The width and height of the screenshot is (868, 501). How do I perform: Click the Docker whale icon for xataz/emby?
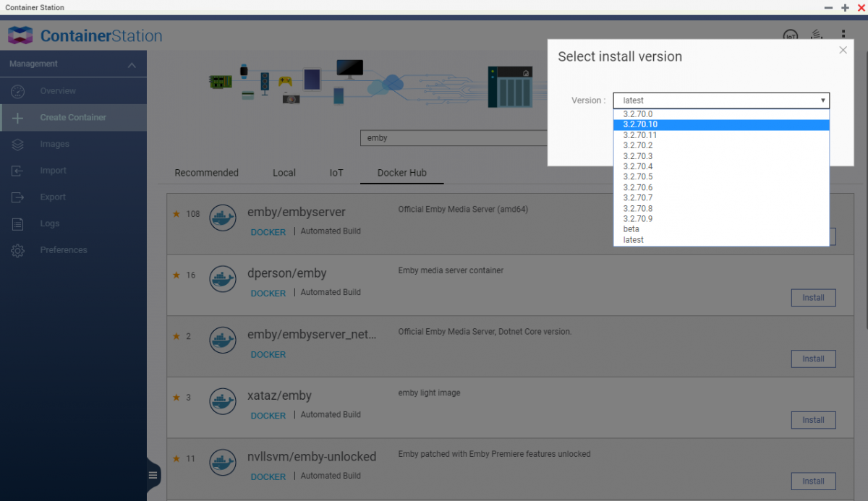[x=223, y=402]
